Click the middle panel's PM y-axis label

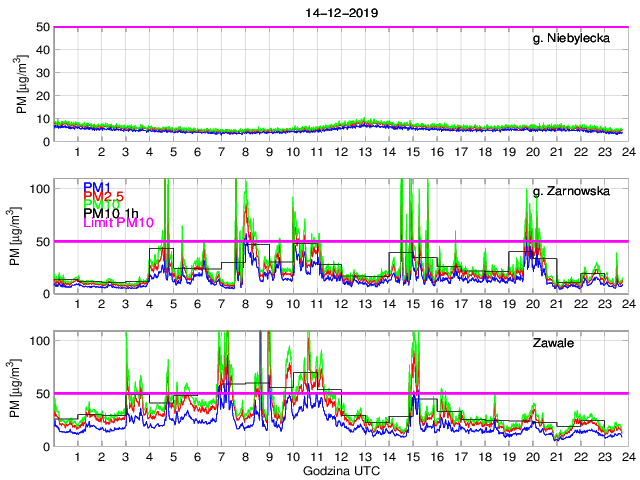[21, 236]
